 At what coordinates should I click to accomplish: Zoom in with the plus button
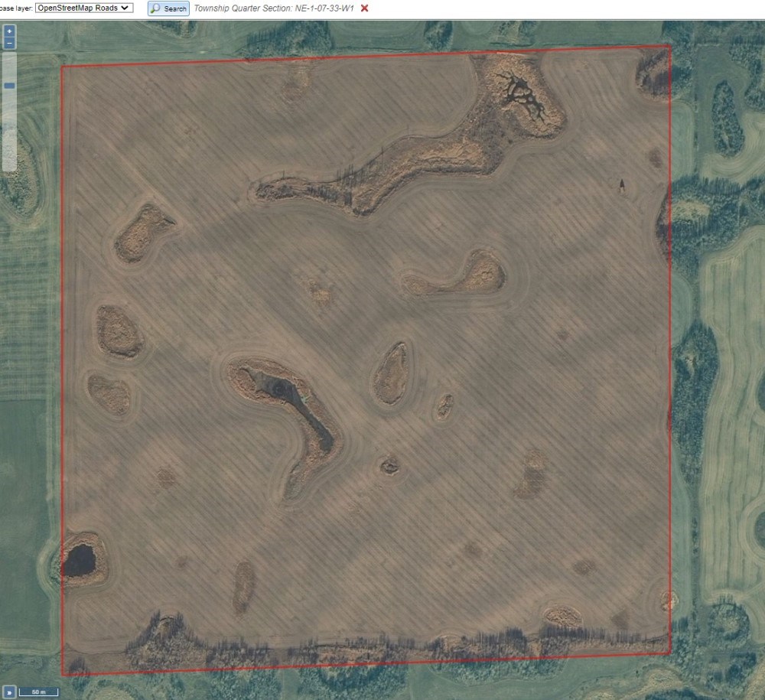click(9, 31)
